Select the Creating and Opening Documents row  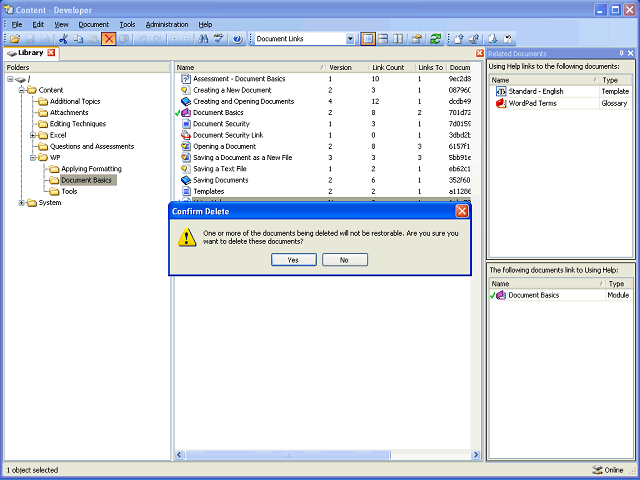tap(323, 101)
